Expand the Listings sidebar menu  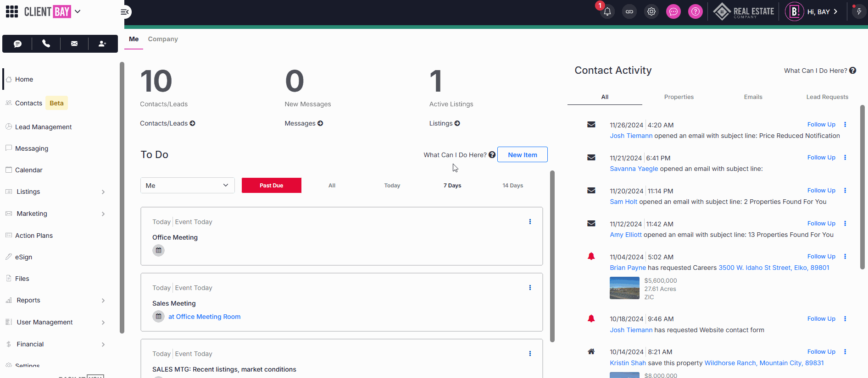point(103,192)
